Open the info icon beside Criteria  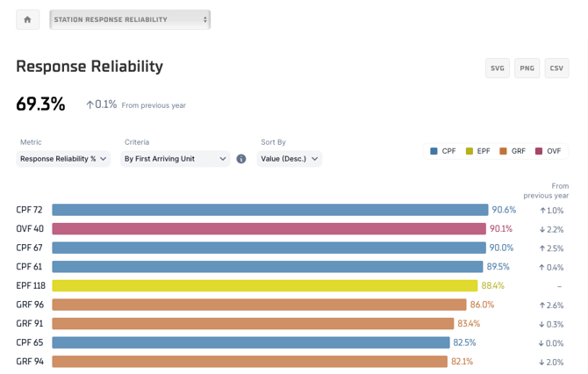241,159
